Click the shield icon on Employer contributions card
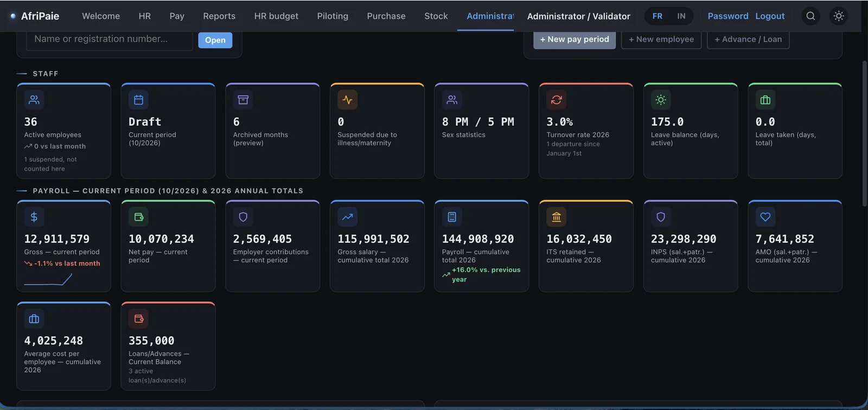The height and width of the screenshot is (410, 868). pos(243,217)
